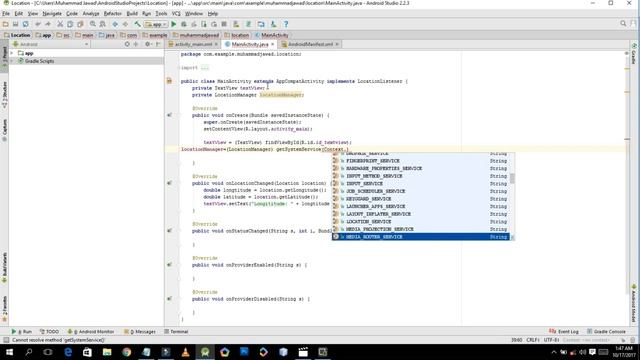The image size is (640, 360).
Task: Open the app run configuration dropdown
Action: (x=156, y=24)
